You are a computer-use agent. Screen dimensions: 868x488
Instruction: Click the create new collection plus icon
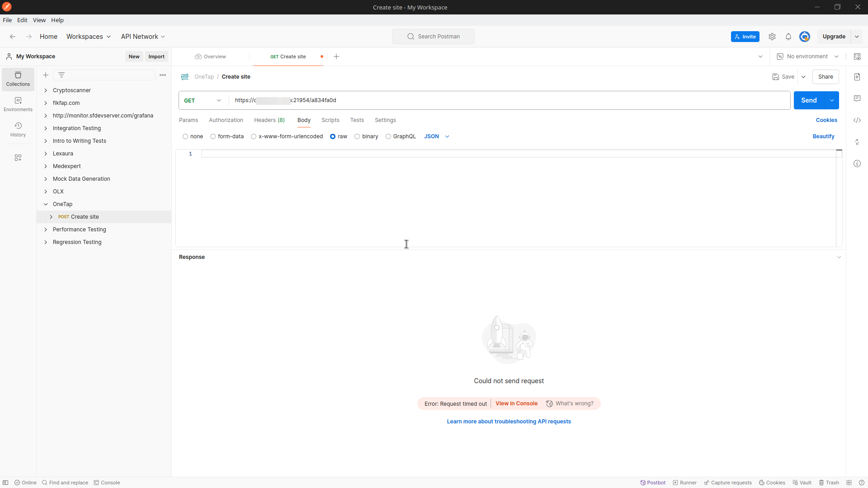click(46, 75)
